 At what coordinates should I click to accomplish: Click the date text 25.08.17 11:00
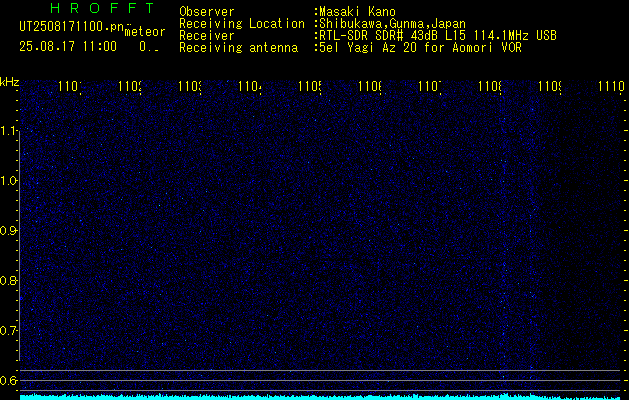tap(68, 47)
